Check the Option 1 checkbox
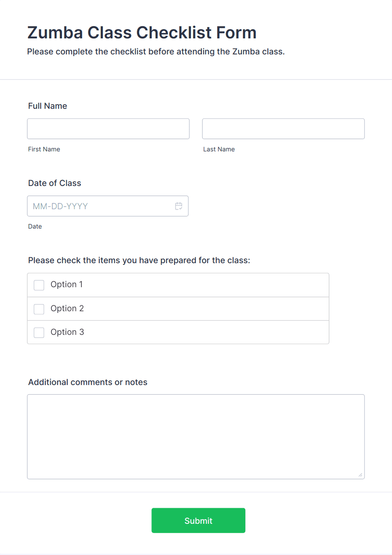This screenshot has height=555, width=392. coord(39,285)
